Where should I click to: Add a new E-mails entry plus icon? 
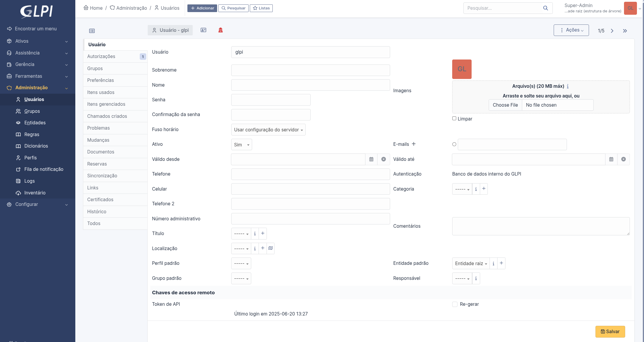(414, 144)
